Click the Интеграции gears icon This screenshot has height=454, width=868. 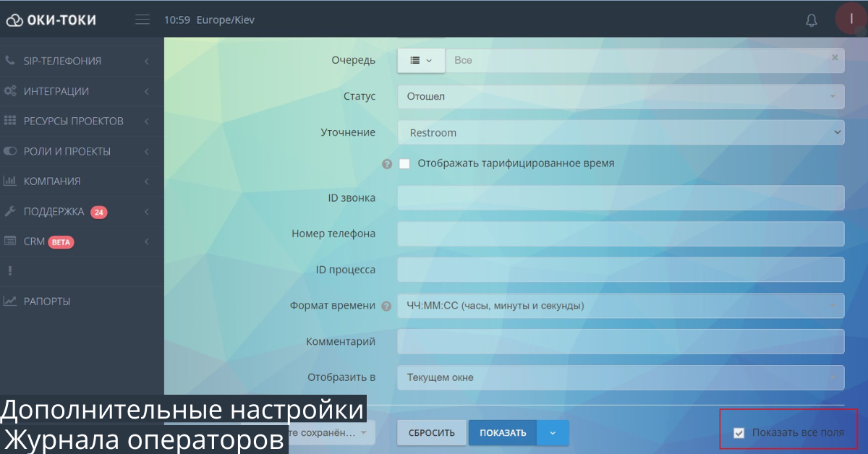point(10,91)
